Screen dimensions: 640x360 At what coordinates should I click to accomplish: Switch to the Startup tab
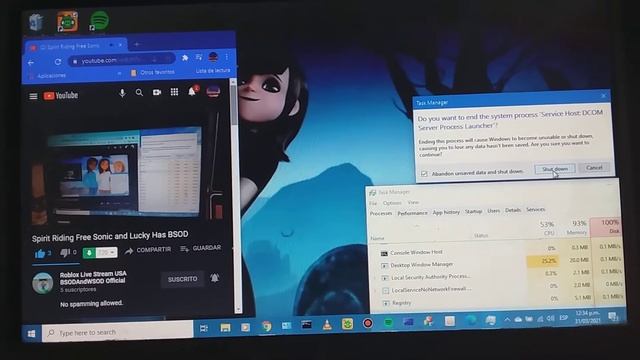click(x=473, y=211)
